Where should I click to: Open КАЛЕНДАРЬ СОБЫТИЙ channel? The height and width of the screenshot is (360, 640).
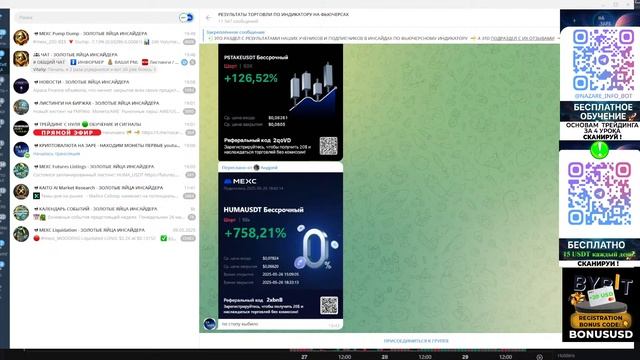[104, 213]
